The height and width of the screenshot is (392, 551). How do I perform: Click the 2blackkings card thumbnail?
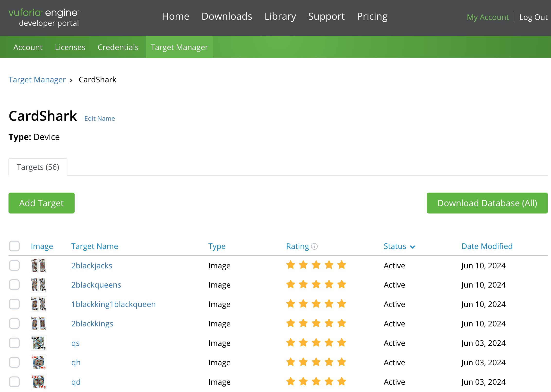(x=39, y=324)
